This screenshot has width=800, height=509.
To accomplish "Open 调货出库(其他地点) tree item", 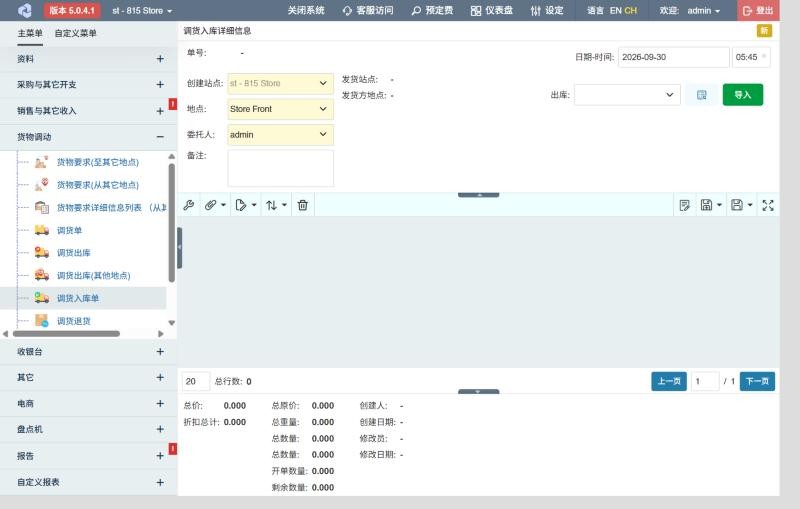I will [x=93, y=275].
